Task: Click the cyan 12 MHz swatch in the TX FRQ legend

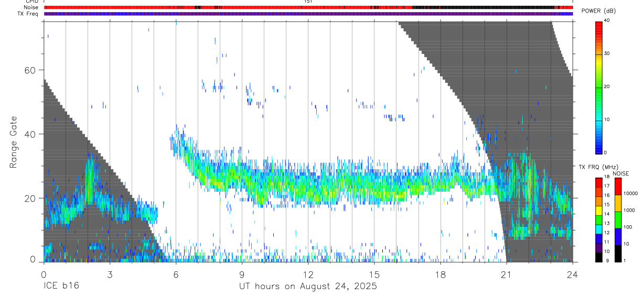Action: (x=599, y=229)
